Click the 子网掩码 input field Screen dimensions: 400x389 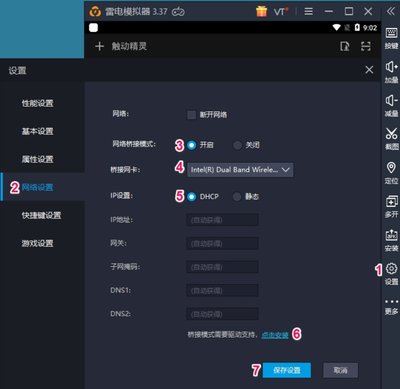click(222, 267)
